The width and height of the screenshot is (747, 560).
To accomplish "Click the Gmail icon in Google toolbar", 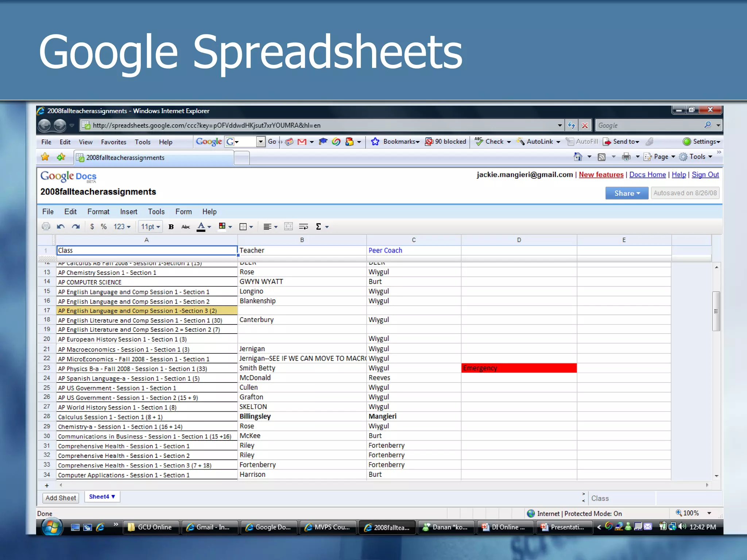I will 302,142.
